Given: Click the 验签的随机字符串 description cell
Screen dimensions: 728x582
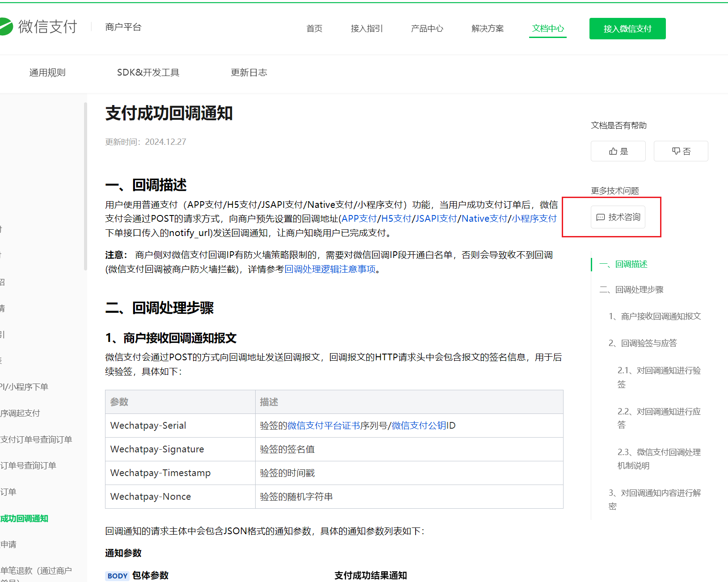Looking at the screenshot, I should pyautogui.click(x=409, y=497).
